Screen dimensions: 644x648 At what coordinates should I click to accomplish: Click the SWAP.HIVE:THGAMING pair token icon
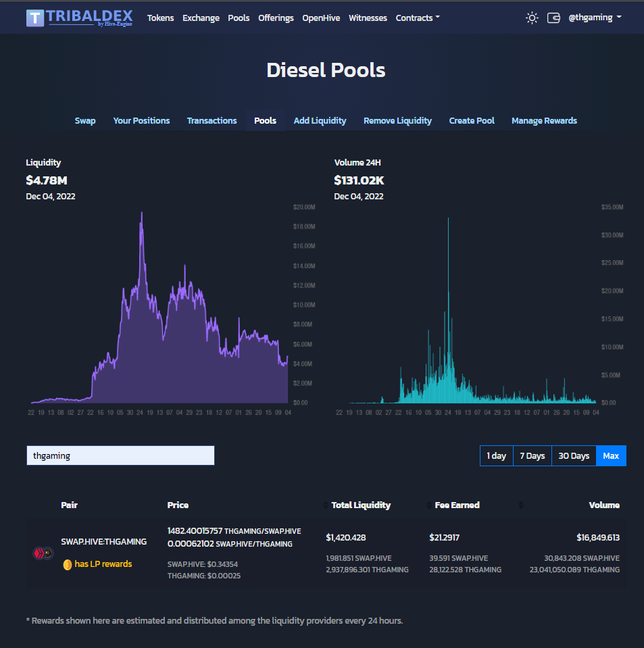pyautogui.click(x=43, y=553)
